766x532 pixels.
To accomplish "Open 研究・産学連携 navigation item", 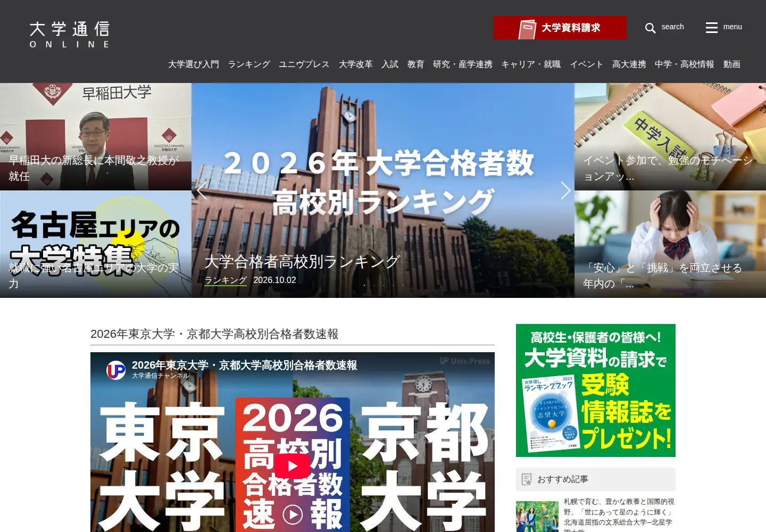I will [463, 64].
